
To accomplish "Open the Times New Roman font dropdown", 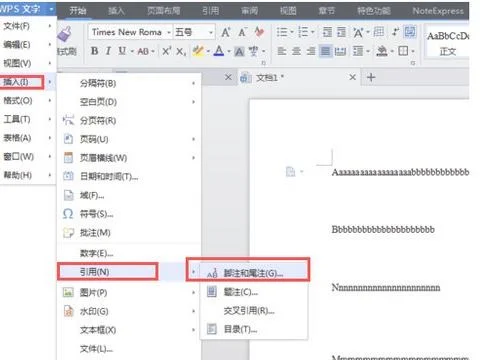I will [169, 32].
